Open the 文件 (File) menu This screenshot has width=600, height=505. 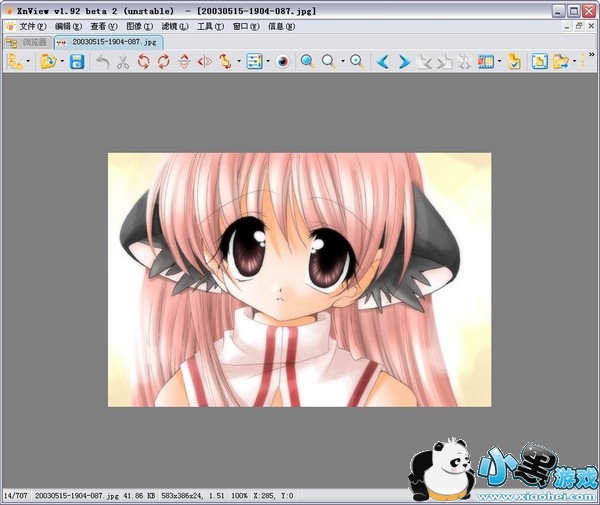coord(32,26)
